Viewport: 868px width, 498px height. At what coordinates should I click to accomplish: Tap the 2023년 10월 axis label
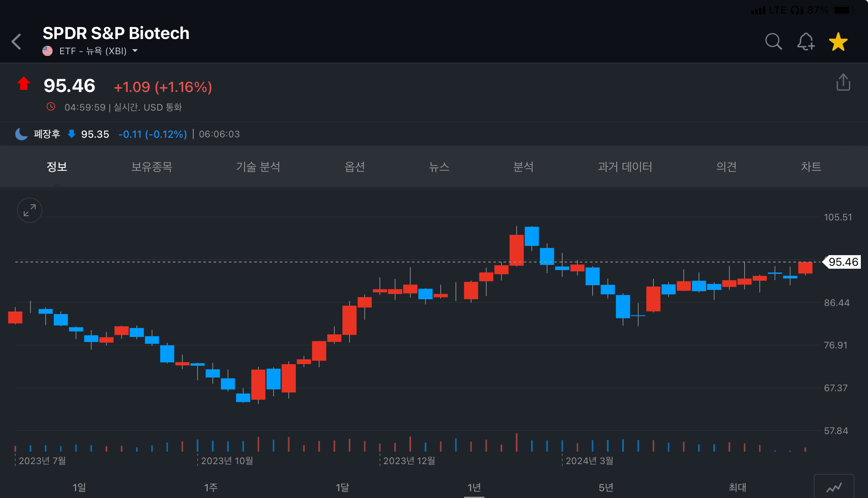(227, 461)
